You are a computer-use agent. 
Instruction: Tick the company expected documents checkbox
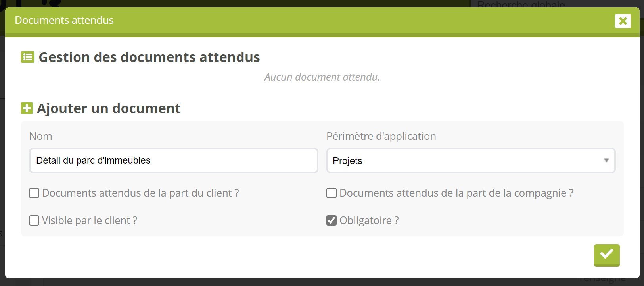tap(332, 193)
